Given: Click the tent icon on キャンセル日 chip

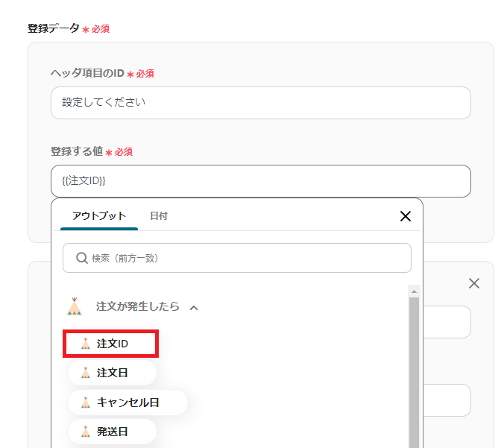Looking at the screenshot, I should 85,403.
